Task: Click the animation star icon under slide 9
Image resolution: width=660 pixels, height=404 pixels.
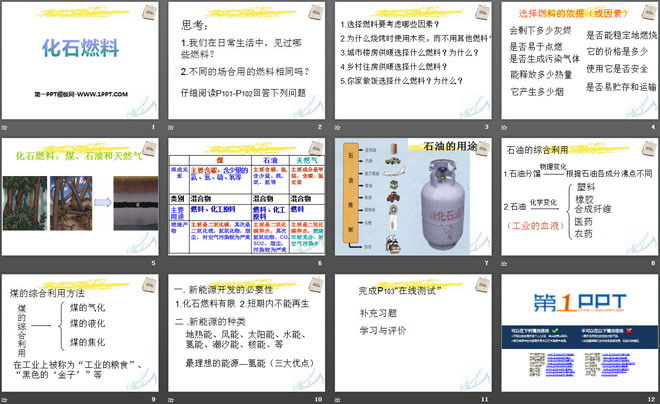Action: tap(4, 399)
